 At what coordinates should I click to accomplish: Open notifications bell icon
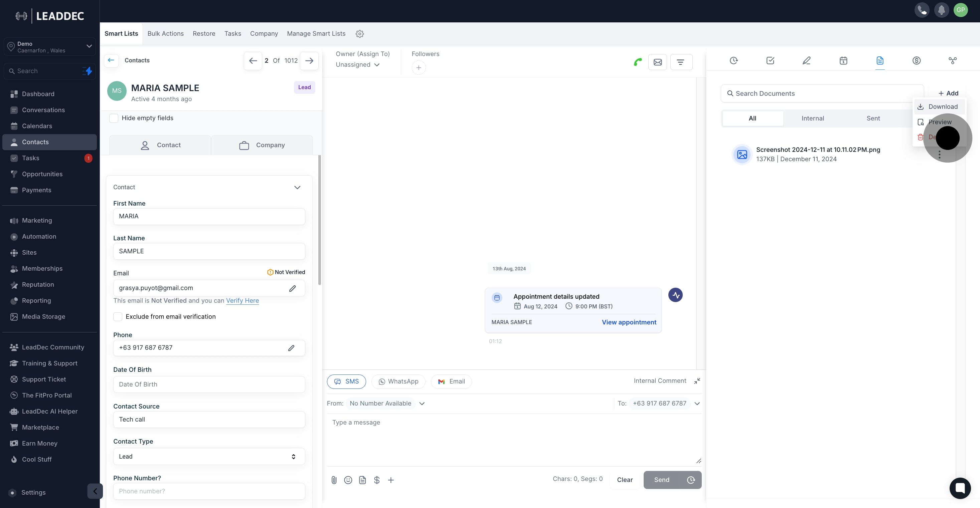[941, 10]
